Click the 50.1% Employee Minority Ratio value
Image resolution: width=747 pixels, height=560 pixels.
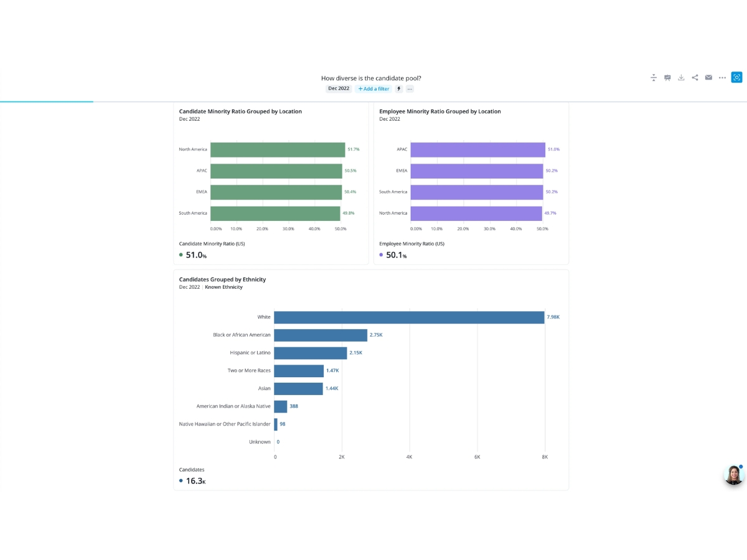(396, 255)
